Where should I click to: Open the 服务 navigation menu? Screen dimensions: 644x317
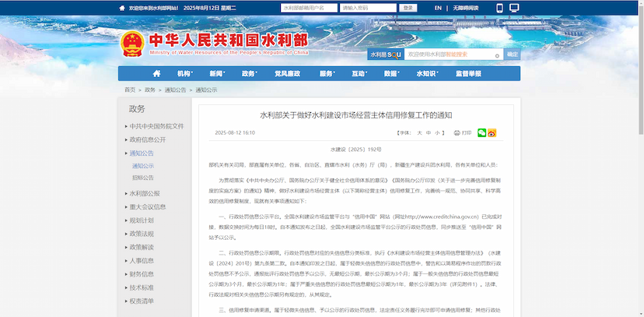click(x=327, y=73)
